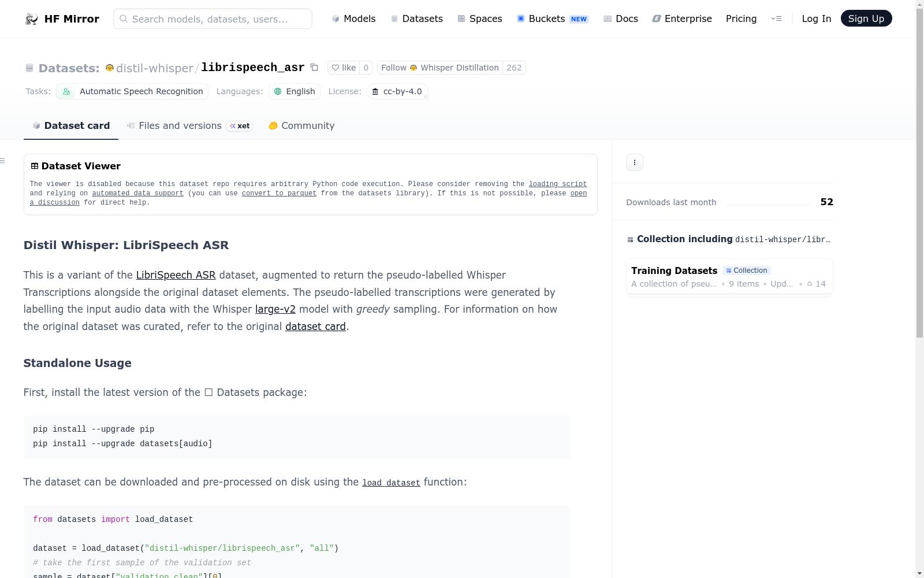
Task: Click the from datasets import load_dataset line
Action: (113, 520)
